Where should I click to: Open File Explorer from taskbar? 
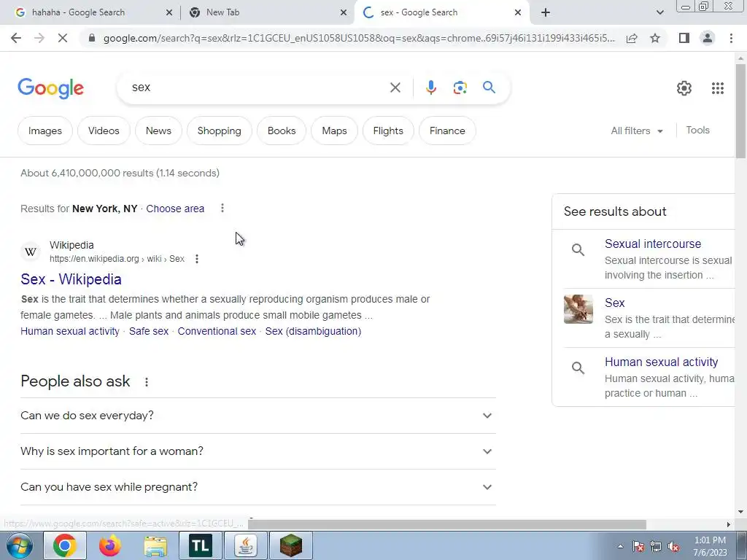tap(155, 545)
